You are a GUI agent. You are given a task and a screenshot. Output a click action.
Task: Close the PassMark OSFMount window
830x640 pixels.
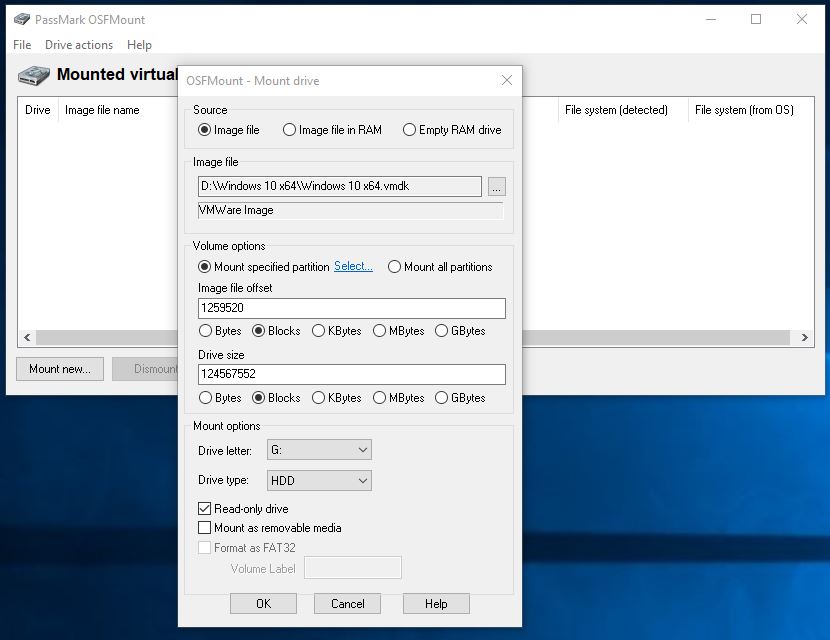pos(801,20)
